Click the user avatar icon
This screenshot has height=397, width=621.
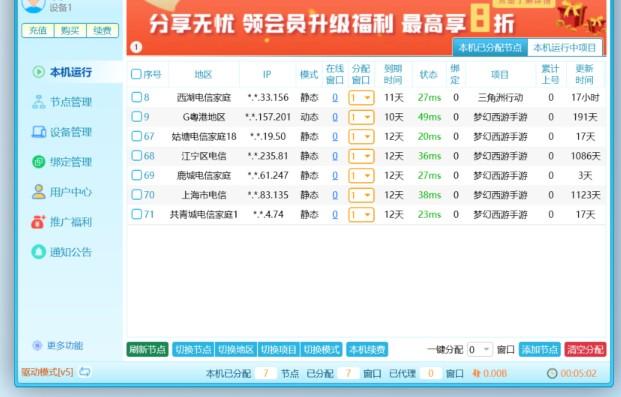[33, 5]
